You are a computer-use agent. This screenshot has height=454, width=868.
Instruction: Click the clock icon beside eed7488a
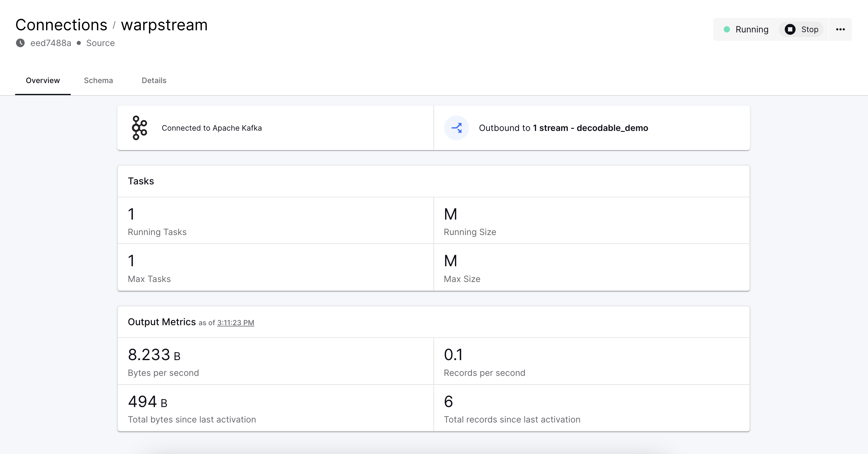pos(21,43)
